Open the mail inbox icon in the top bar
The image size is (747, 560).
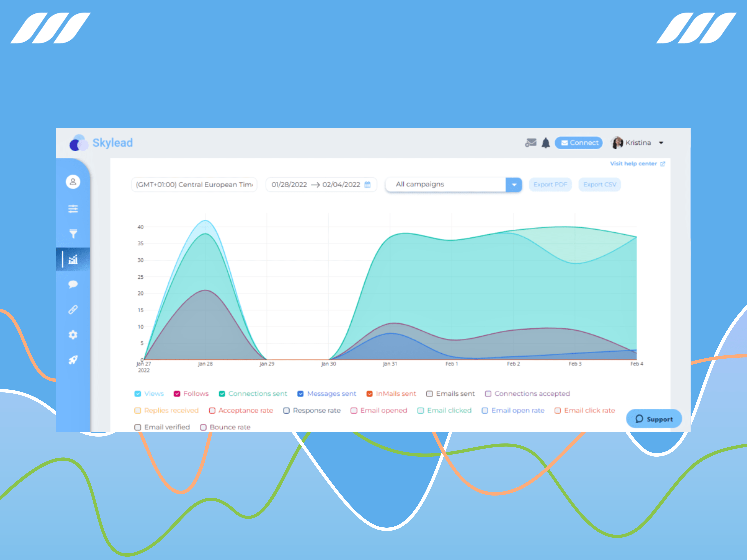point(531,143)
